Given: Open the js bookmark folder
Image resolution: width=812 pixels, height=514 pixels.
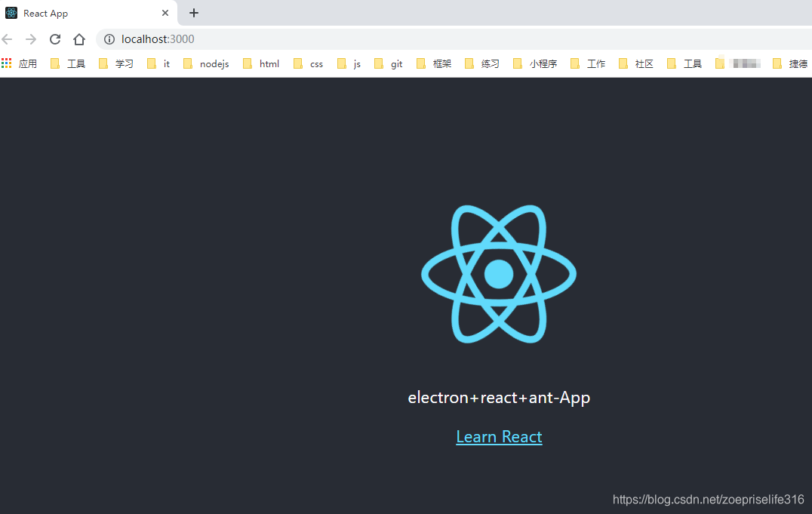Looking at the screenshot, I should (x=349, y=63).
